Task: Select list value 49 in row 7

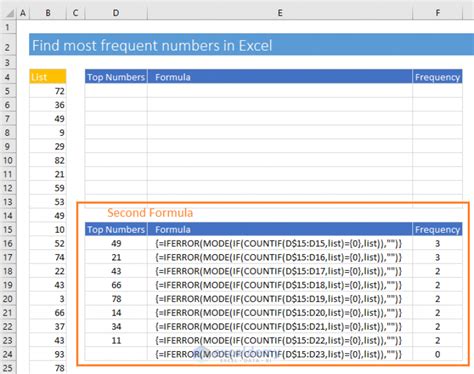Action: 48,118
